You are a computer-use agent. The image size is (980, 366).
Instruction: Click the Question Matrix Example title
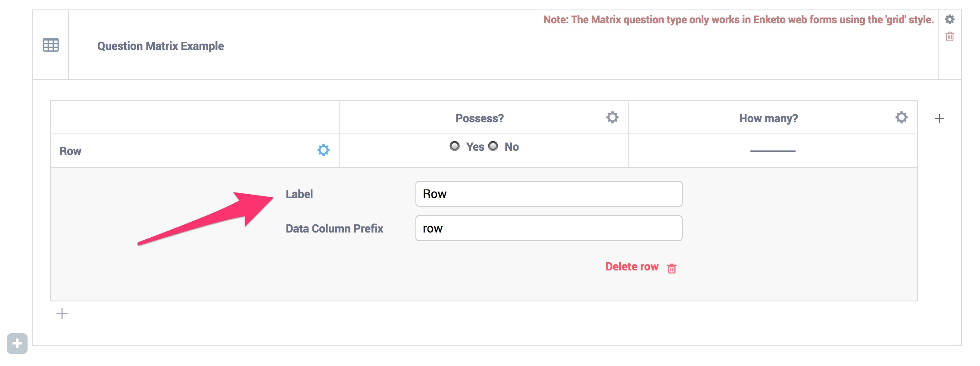pos(160,46)
